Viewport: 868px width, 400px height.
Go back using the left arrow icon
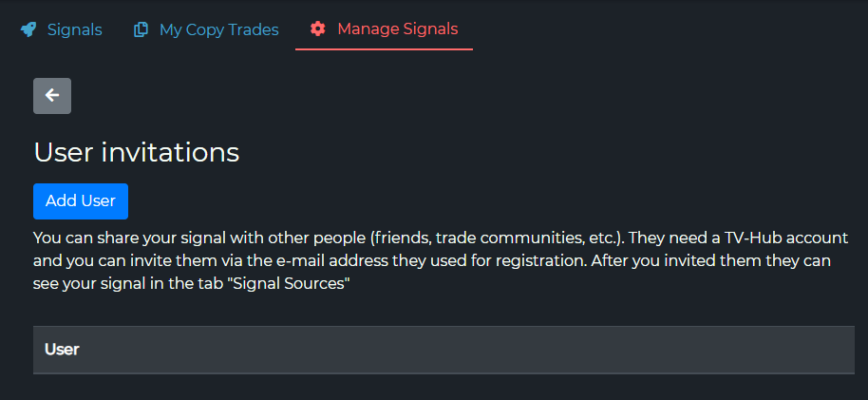(52, 96)
